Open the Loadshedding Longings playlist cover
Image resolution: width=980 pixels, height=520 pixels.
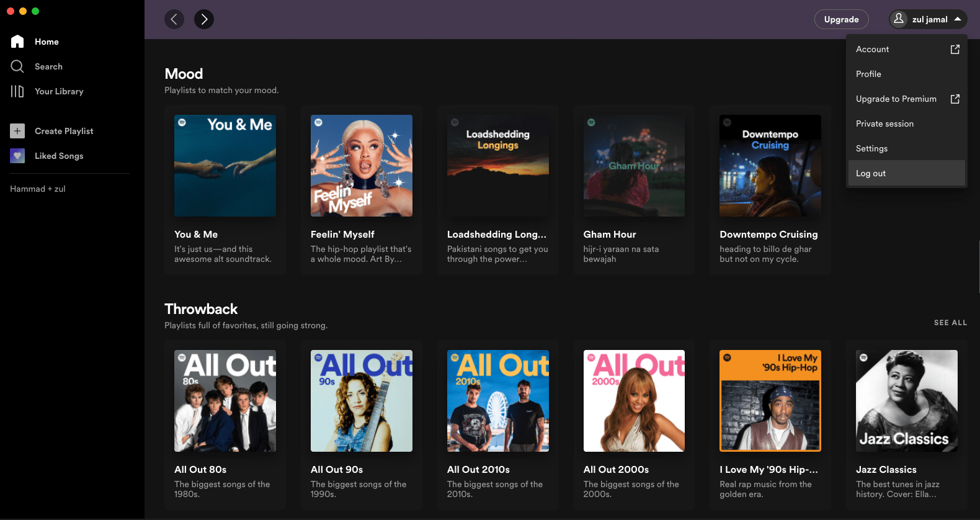[x=498, y=166]
